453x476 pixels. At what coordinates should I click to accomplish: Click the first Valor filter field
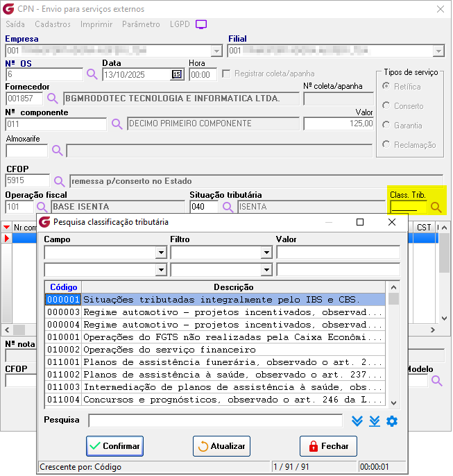338,253
